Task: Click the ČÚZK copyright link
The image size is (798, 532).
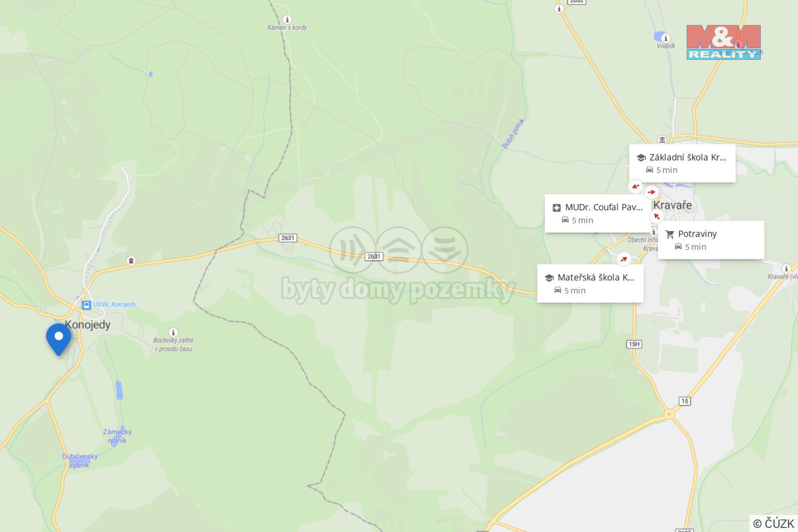Action: coord(774,523)
